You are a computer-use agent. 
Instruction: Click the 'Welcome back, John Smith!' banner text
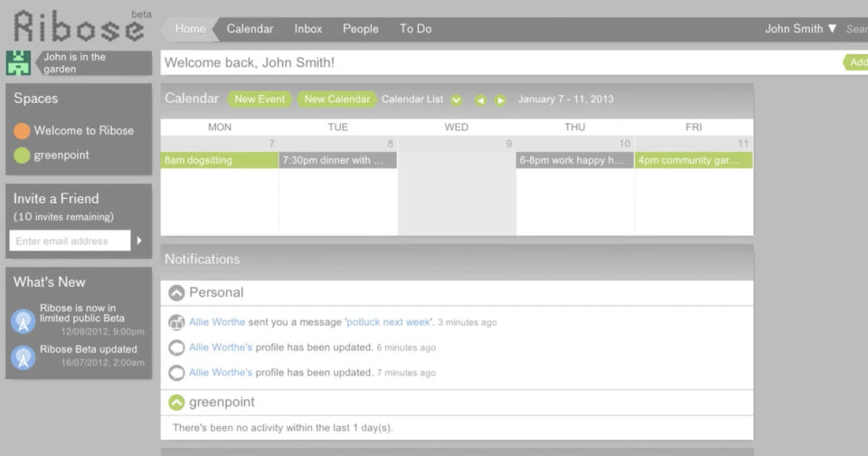[x=250, y=62]
